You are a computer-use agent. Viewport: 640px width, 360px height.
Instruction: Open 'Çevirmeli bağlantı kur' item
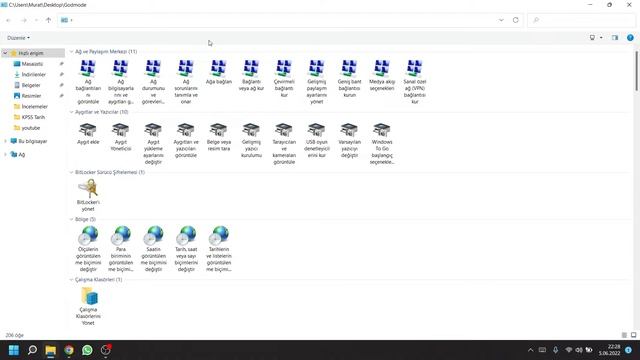(284, 78)
